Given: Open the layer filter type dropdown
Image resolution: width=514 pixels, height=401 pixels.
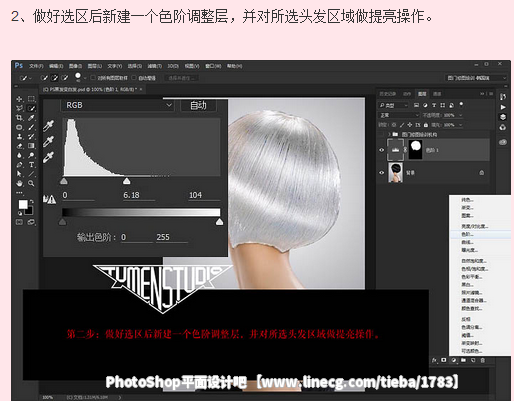Looking at the screenshot, I should click(393, 105).
